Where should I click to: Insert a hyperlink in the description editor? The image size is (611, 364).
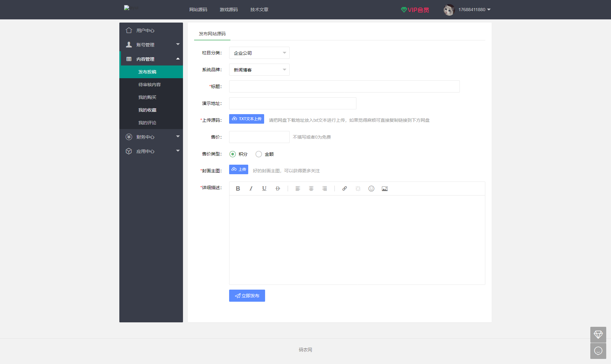pos(344,189)
